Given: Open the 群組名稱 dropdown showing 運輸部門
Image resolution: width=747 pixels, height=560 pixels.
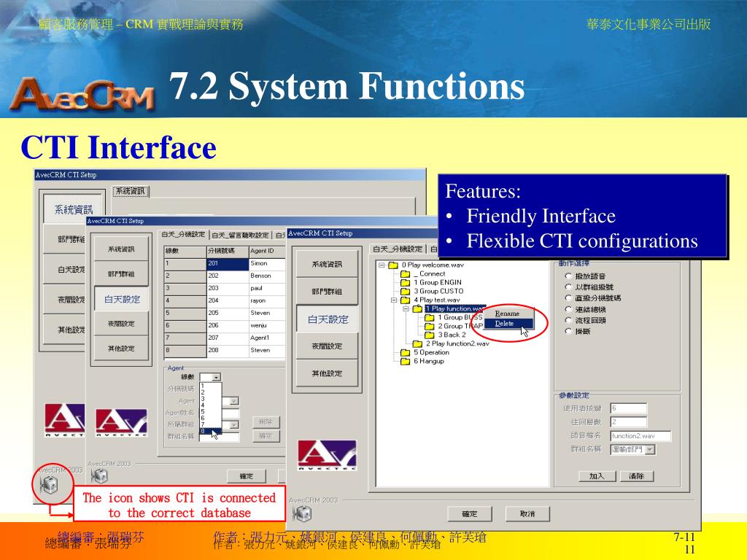Looking at the screenshot, I should tap(650, 449).
